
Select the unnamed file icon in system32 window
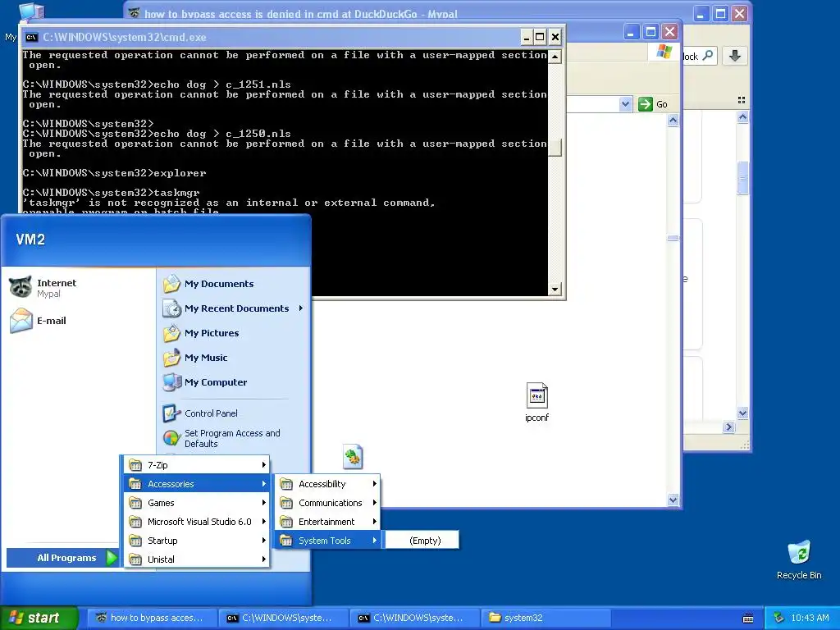[x=353, y=456]
